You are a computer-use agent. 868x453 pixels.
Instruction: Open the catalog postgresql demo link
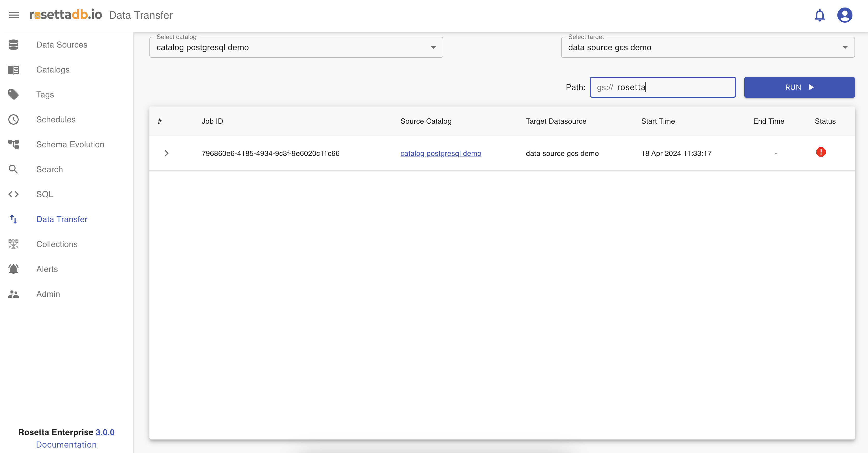click(x=440, y=154)
